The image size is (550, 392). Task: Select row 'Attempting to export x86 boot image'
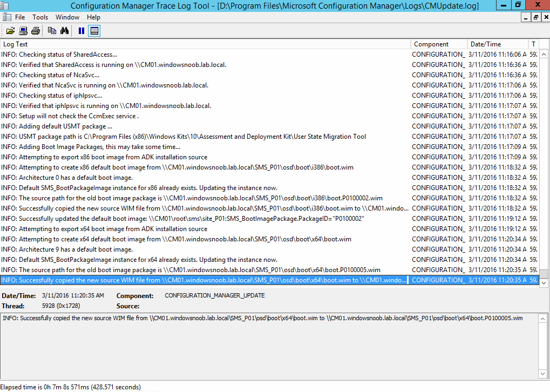269,157
